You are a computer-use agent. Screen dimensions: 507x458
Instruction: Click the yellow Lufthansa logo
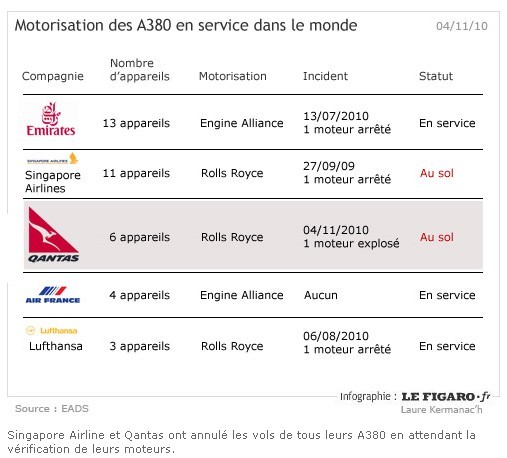coord(52,330)
